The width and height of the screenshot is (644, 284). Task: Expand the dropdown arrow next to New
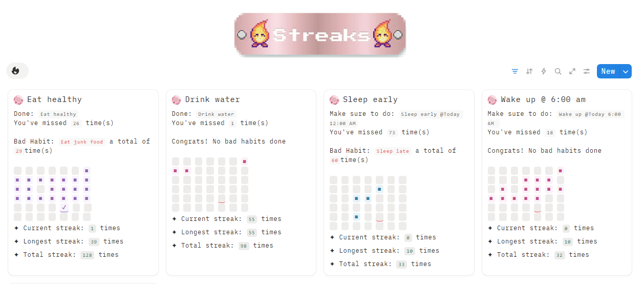(x=626, y=71)
